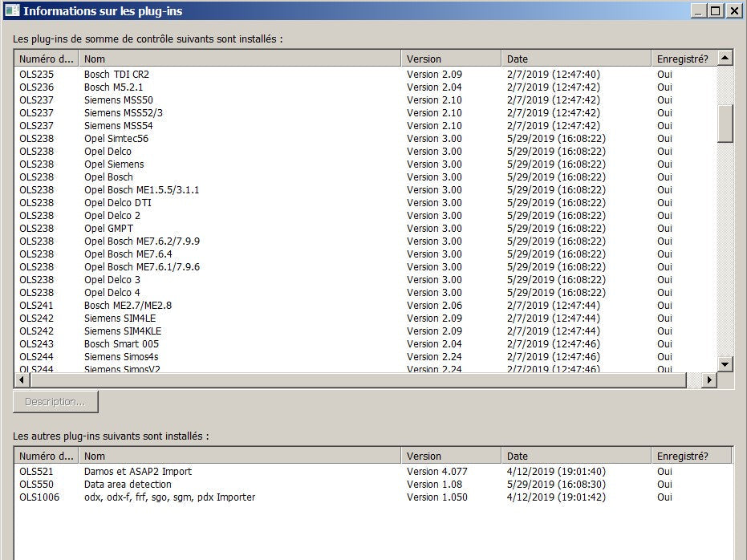Select odx, odx-f, frf importer plug-in

(374, 497)
